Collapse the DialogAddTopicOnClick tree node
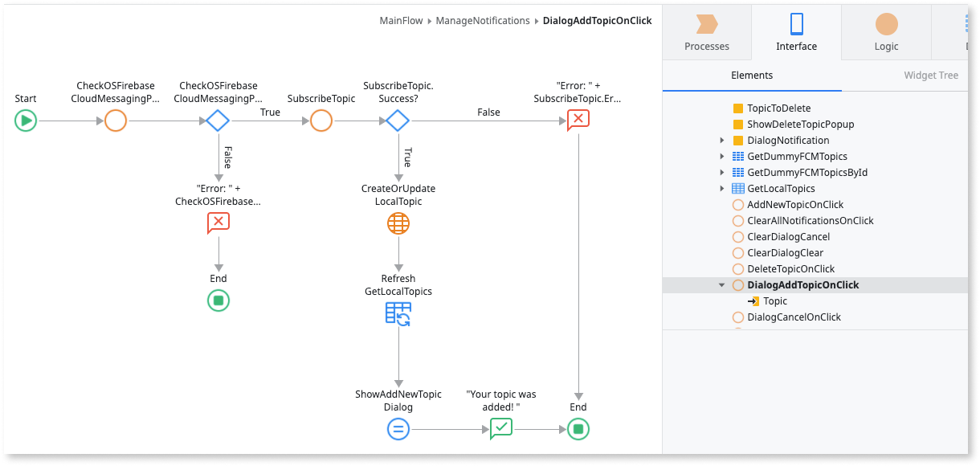Screen dimensions: 980x466 coord(721,285)
